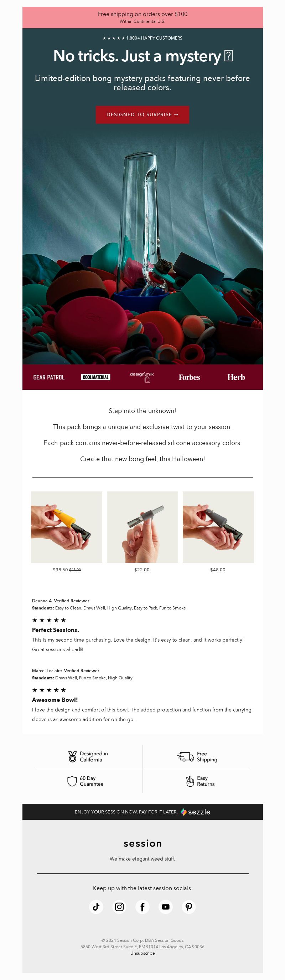Click the session brand logo in footer

[x=142, y=843]
